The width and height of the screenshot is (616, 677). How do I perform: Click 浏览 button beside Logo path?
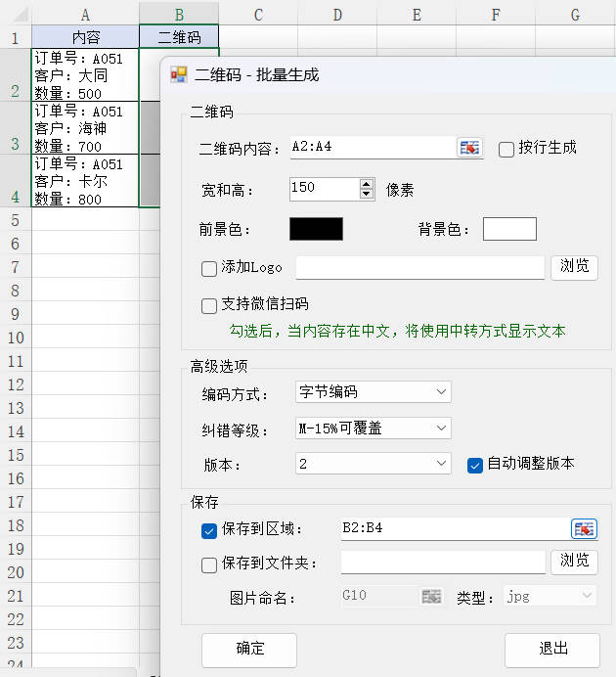[x=575, y=267]
